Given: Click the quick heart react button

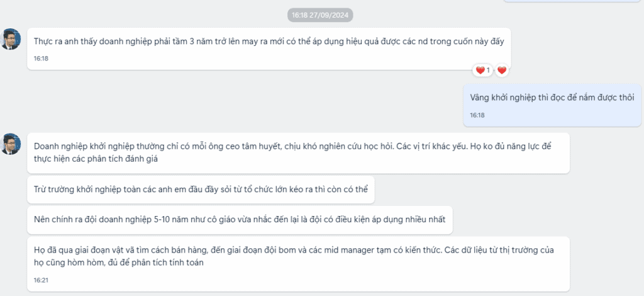Looking at the screenshot, I should pos(502,71).
